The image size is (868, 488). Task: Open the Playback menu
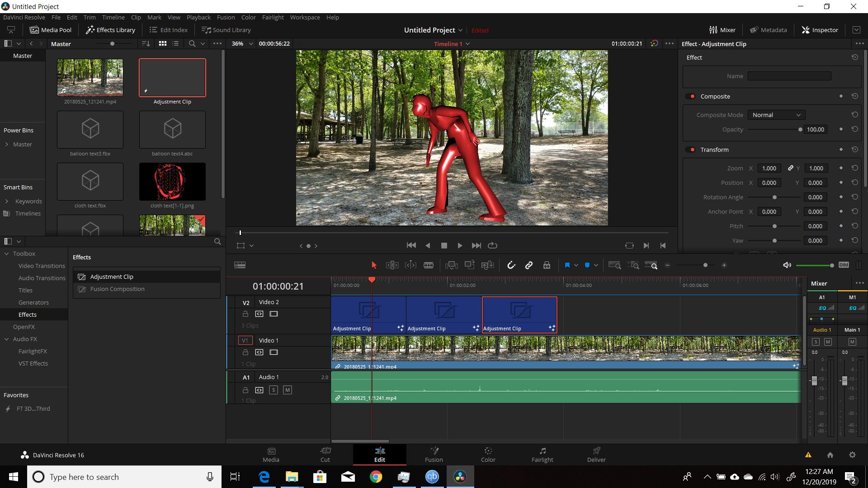tap(198, 17)
